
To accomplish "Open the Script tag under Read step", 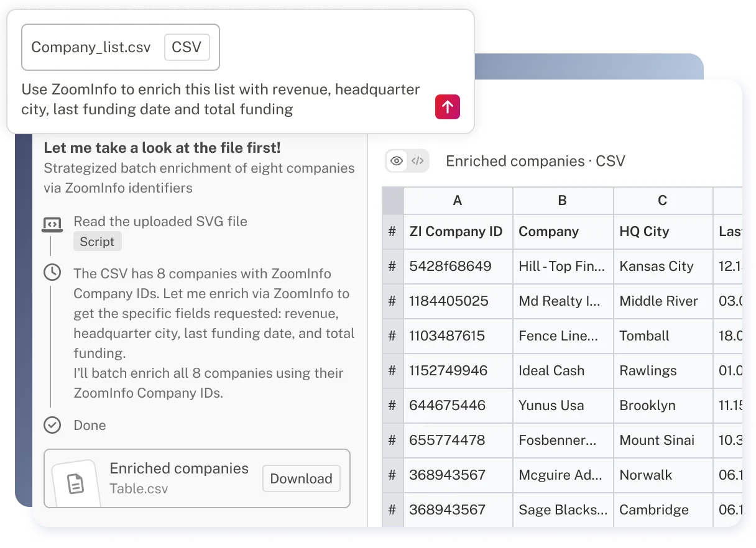I will [97, 242].
